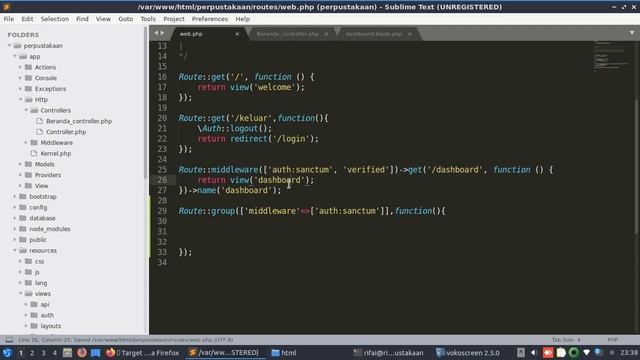
Task: Open the Goto menu
Action: (x=126, y=19)
